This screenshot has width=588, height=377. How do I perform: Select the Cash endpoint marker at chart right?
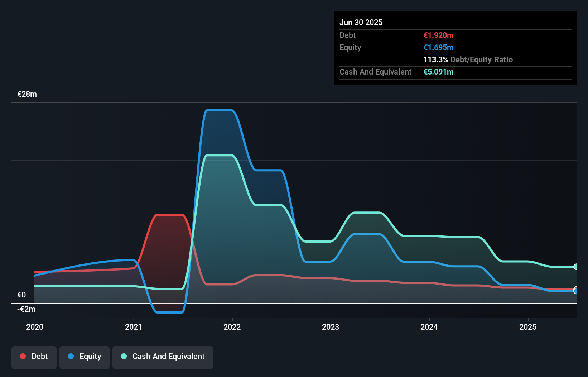pos(575,267)
